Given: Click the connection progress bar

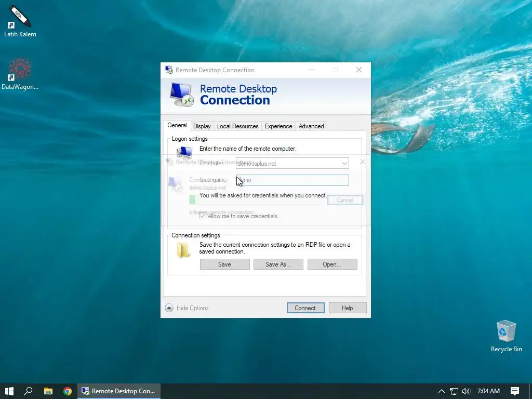Looking at the screenshot, I should 255,200.
